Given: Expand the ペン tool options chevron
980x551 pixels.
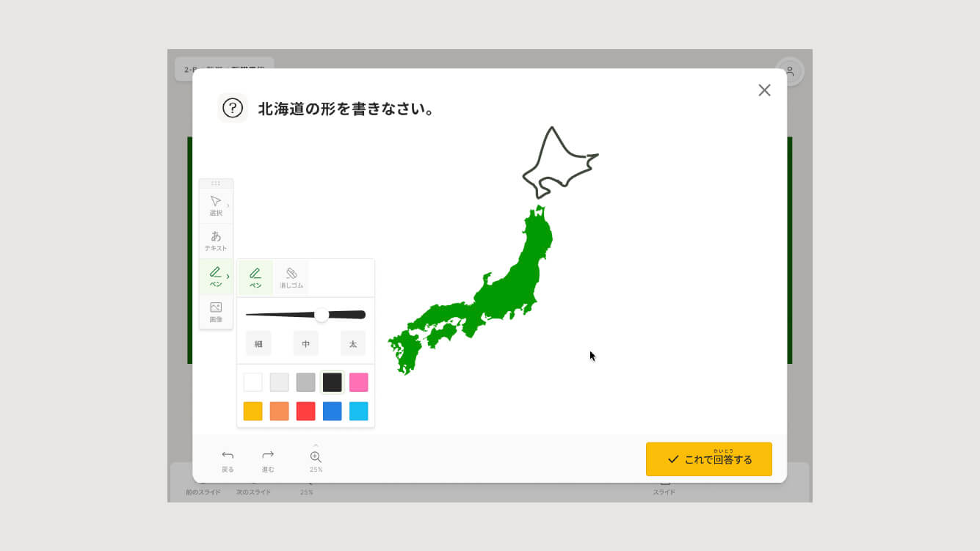Looking at the screenshot, I should click(228, 277).
